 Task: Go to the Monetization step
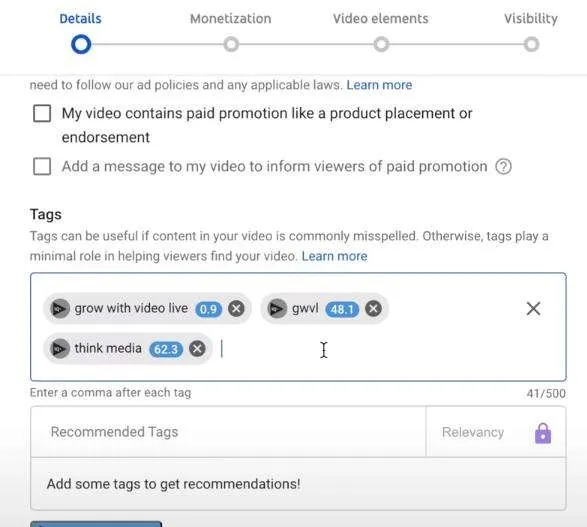pos(231,18)
